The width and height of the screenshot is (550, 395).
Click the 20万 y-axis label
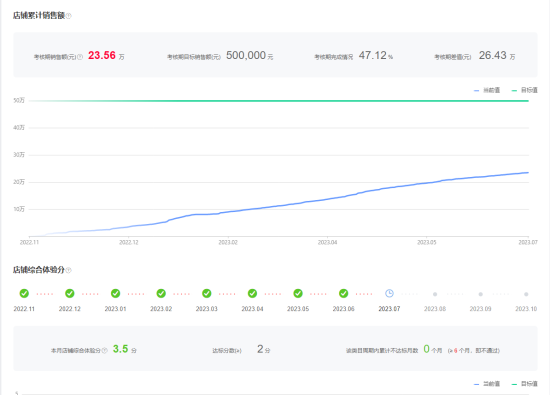(19, 182)
